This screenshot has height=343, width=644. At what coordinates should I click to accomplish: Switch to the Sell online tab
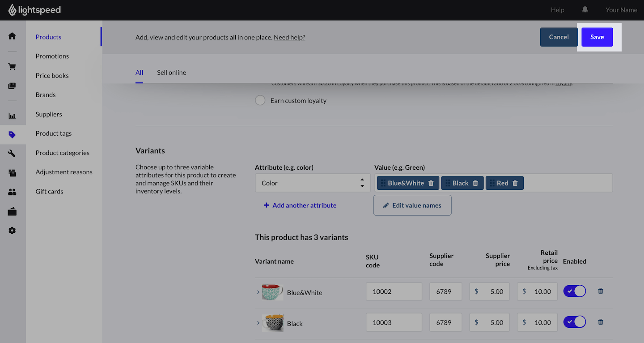pos(171,73)
